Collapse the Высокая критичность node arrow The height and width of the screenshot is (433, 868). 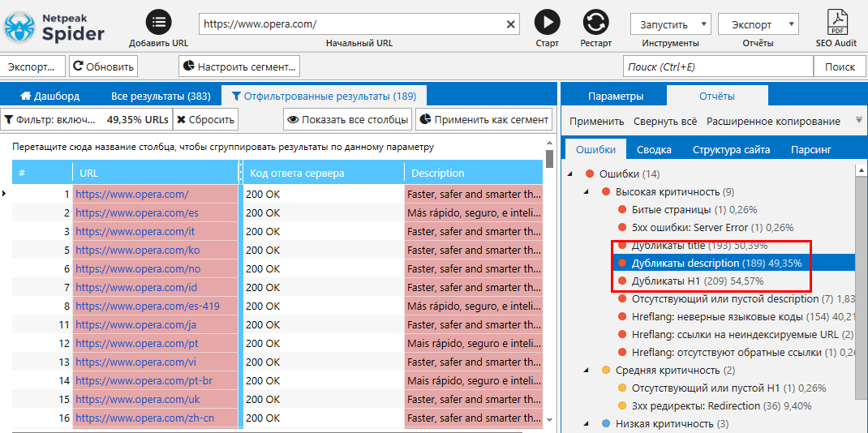click(587, 192)
